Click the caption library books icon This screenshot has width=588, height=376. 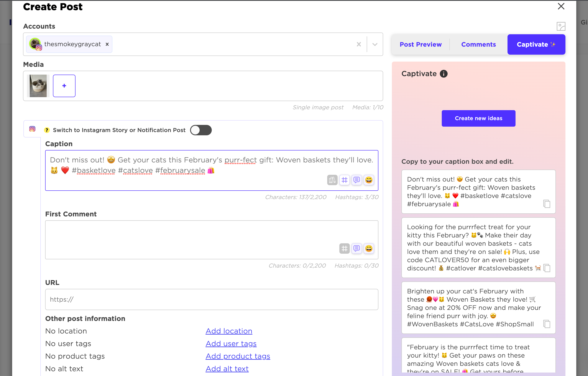332,180
